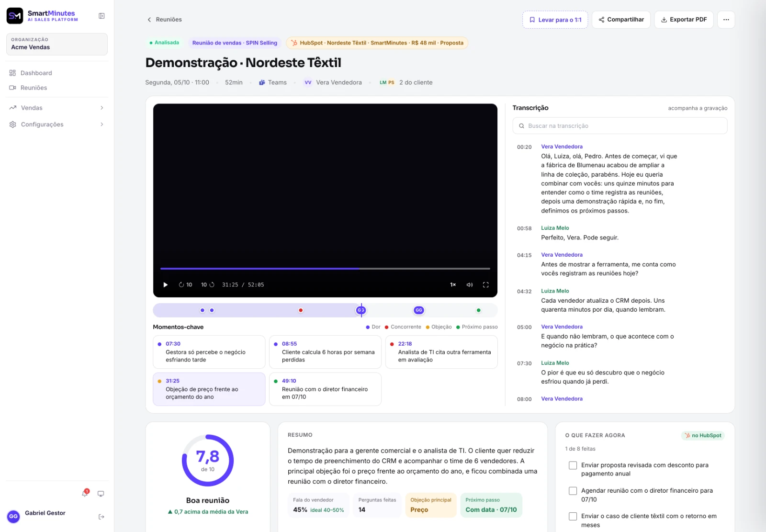Click Exportar PDF button
This screenshot has height=532, width=766.
tap(684, 20)
